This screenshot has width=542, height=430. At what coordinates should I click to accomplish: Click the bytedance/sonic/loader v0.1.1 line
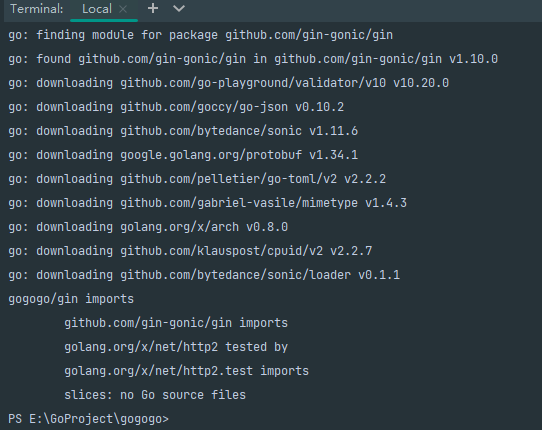[x=204, y=275]
